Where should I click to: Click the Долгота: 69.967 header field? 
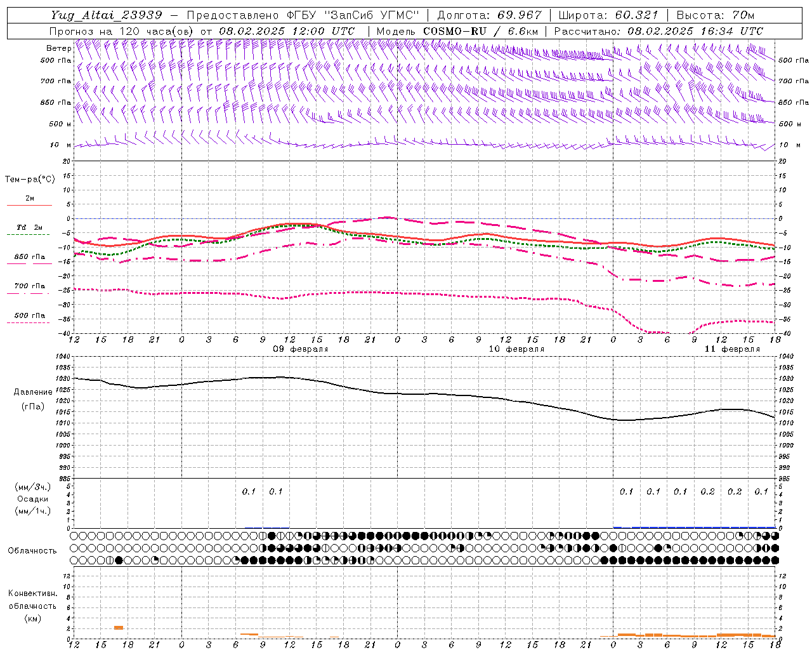(x=490, y=15)
